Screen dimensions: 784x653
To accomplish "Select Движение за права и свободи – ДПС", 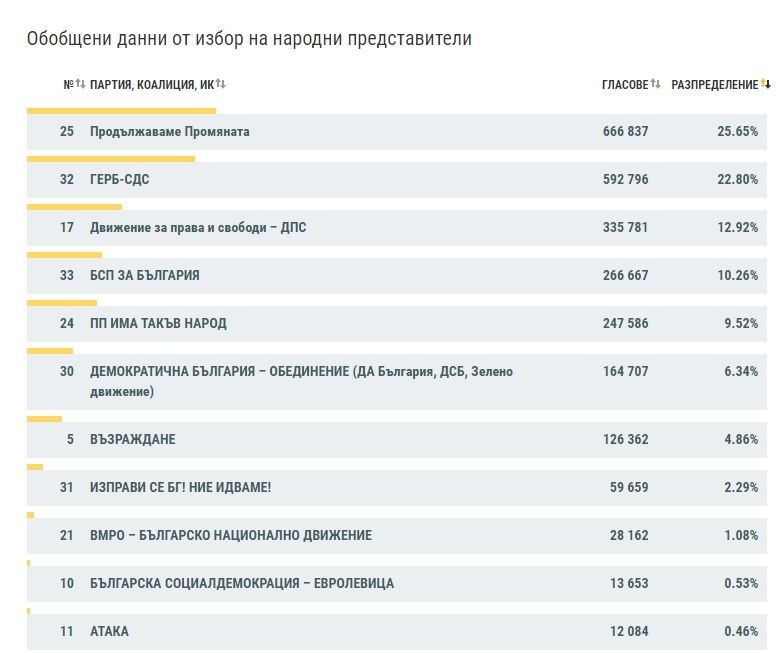I will (198, 228).
